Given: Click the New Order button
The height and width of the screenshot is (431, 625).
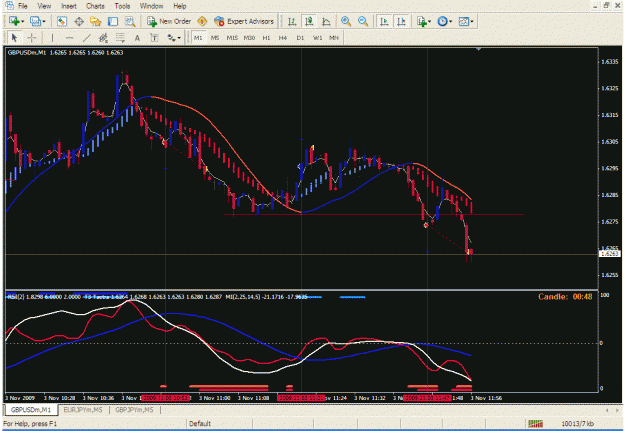Looking at the screenshot, I should [169, 22].
